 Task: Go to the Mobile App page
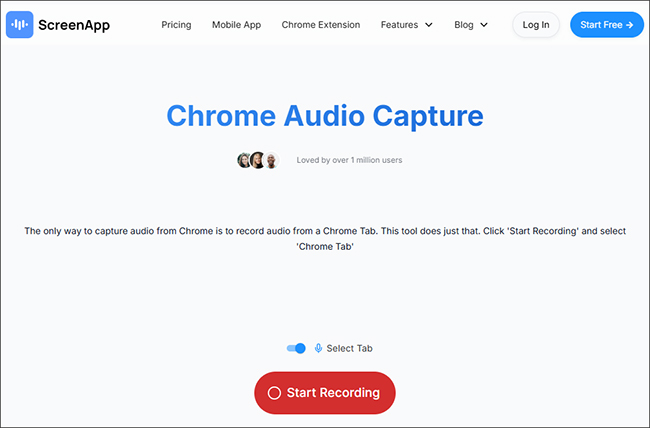(x=236, y=25)
